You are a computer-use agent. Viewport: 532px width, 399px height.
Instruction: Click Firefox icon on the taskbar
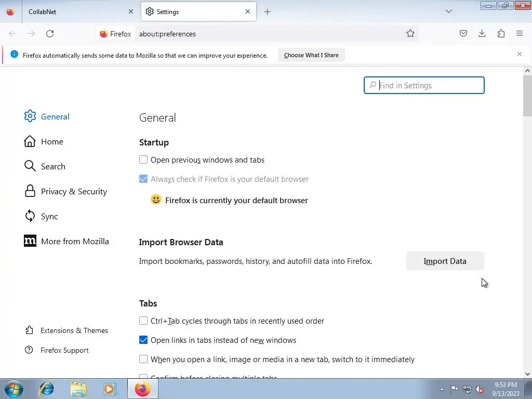(143, 389)
